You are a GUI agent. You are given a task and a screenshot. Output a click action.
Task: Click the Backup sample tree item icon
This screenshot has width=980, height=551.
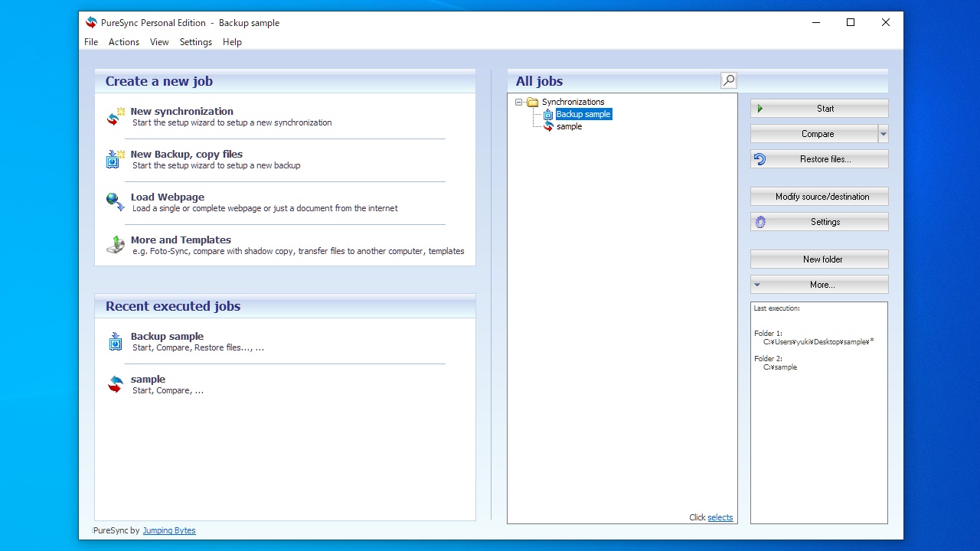click(x=547, y=114)
